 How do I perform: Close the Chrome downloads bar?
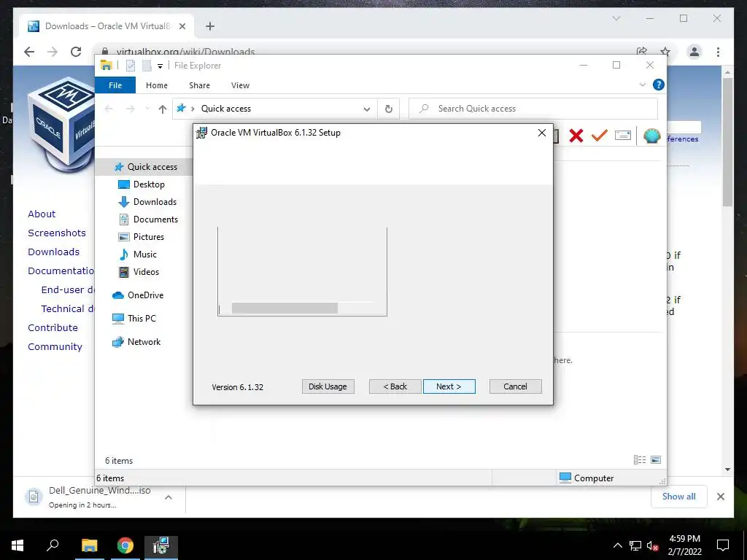tap(720, 497)
